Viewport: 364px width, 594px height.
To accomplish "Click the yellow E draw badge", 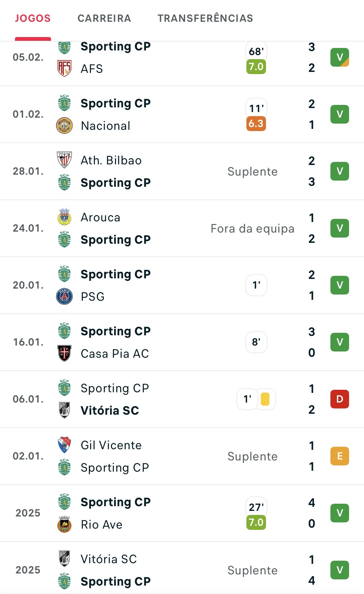I will (x=339, y=456).
